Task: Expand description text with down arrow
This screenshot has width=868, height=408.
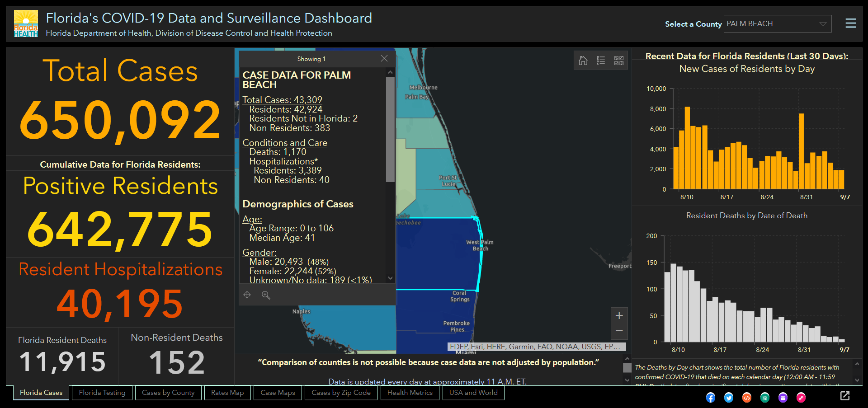Action: [857, 380]
